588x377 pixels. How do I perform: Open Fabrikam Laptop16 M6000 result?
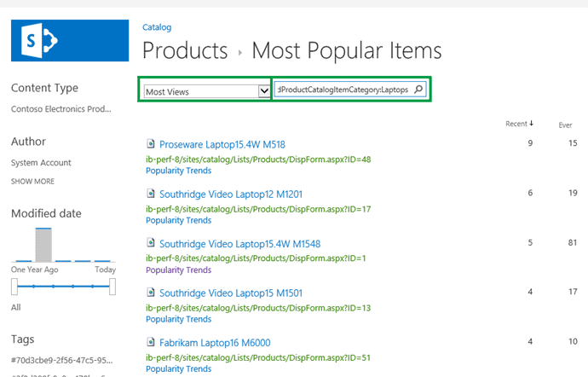point(215,343)
